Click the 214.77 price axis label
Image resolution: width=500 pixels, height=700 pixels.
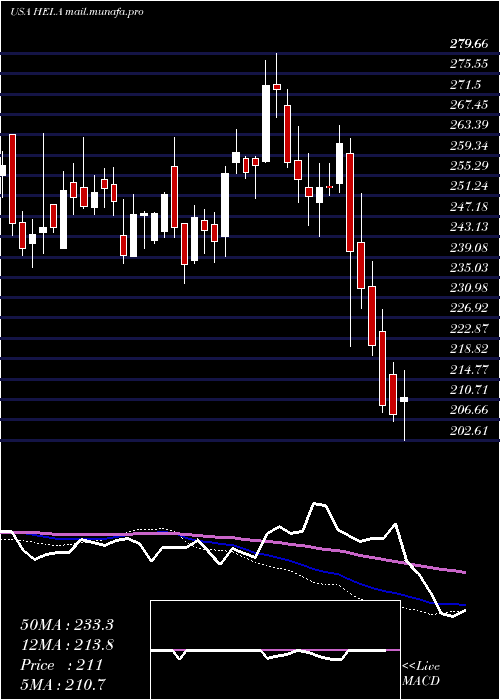click(469, 369)
